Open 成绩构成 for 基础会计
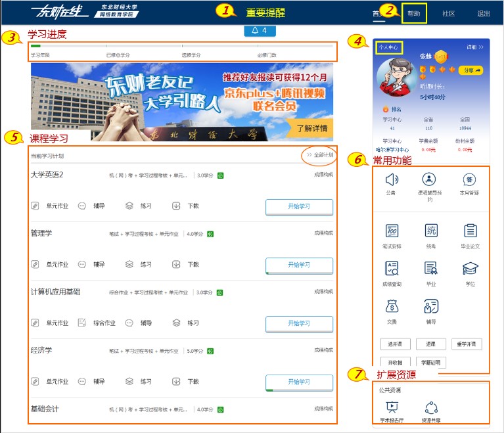This screenshot has height=433, width=504. 324,409
